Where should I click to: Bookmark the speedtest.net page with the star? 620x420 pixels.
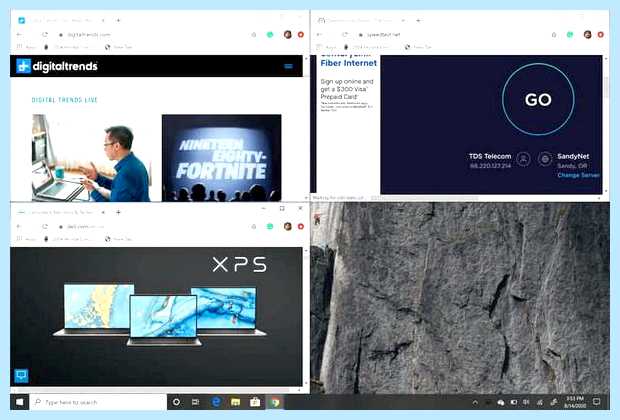pos(554,35)
